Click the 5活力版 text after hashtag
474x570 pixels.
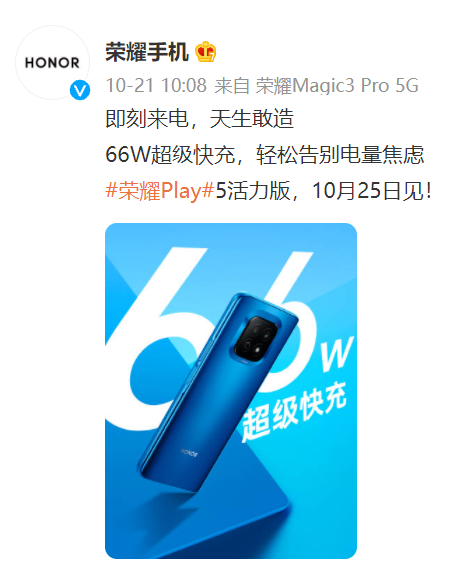[x=253, y=190]
